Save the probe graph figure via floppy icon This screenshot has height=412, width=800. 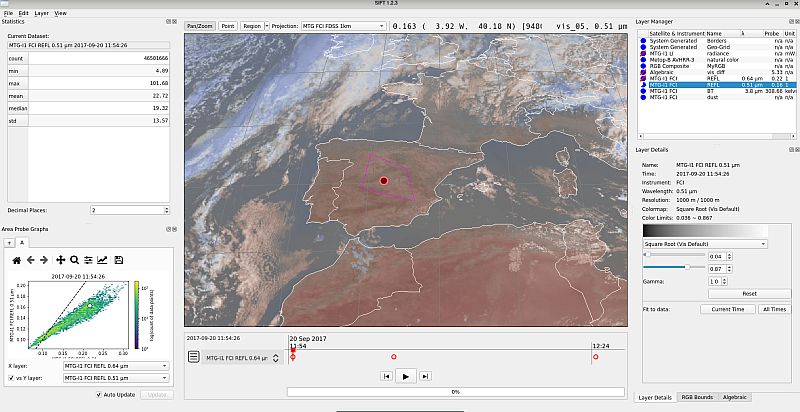119,260
